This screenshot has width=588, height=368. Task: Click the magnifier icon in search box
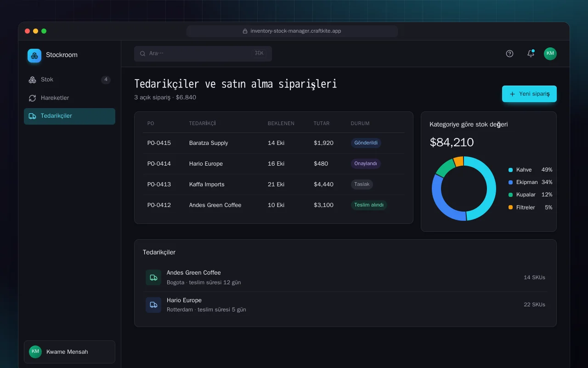pyautogui.click(x=143, y=53)
